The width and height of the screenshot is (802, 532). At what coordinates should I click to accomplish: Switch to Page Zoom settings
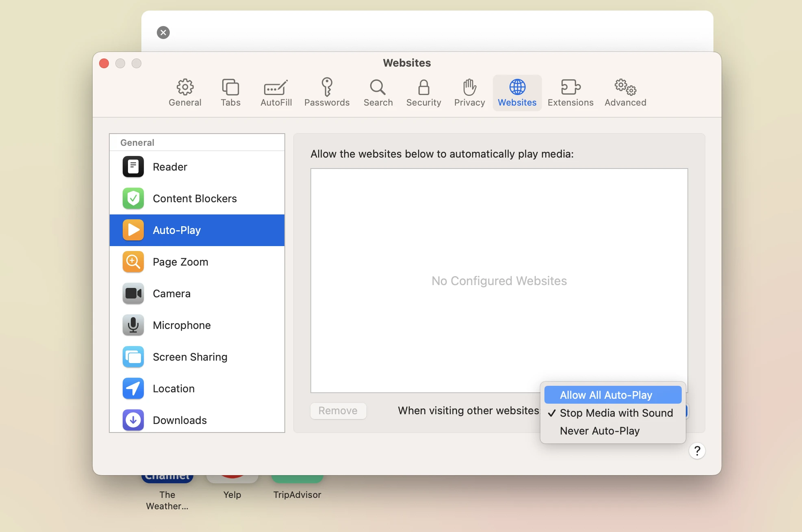[x=180, y=262]
